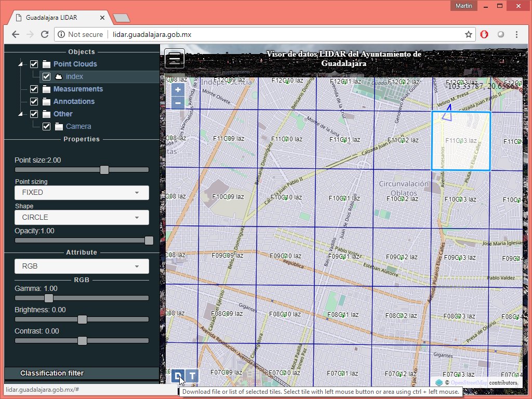The width and height of the screenshot is (532, 399).
Task: Zoom in the map with plus button
Action: [x=178, y=89]
